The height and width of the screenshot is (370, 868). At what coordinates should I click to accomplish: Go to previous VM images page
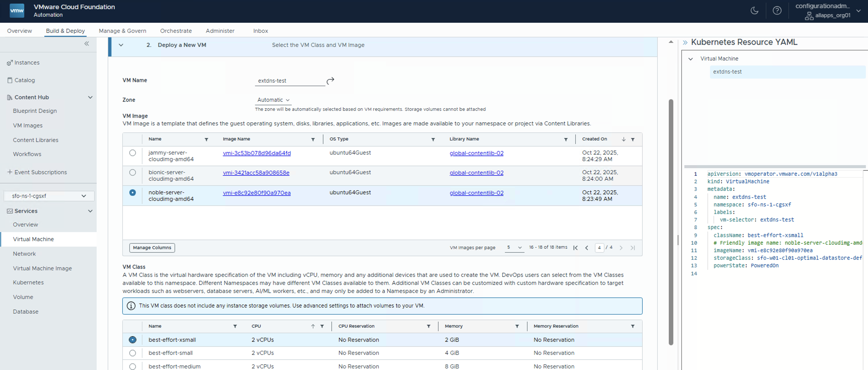pyautogui.click(x=587, y=248)
